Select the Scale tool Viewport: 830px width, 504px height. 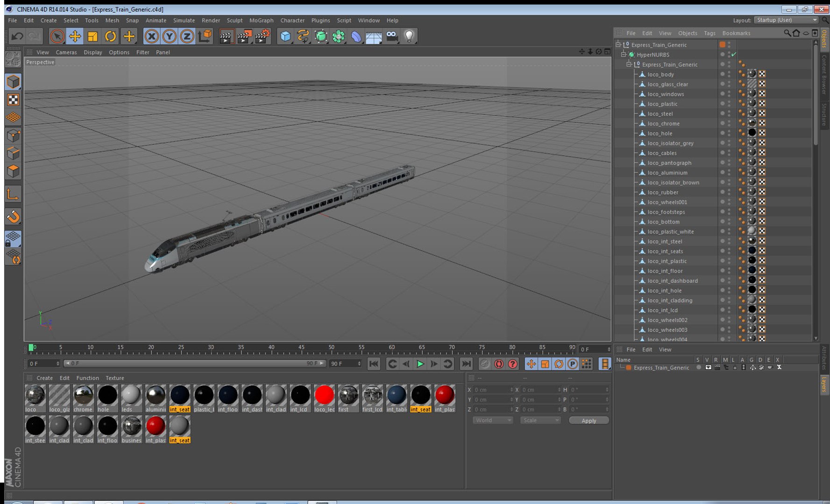(x=92, y=36)
